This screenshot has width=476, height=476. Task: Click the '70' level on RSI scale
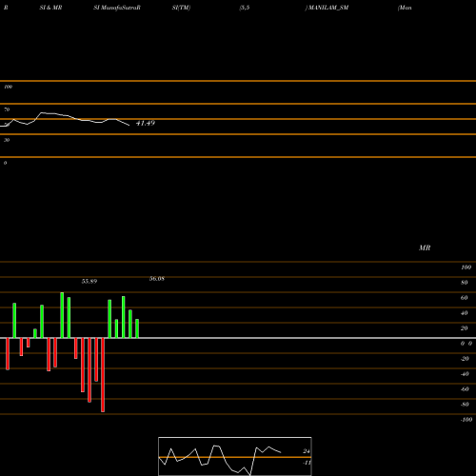pos(7,109)
